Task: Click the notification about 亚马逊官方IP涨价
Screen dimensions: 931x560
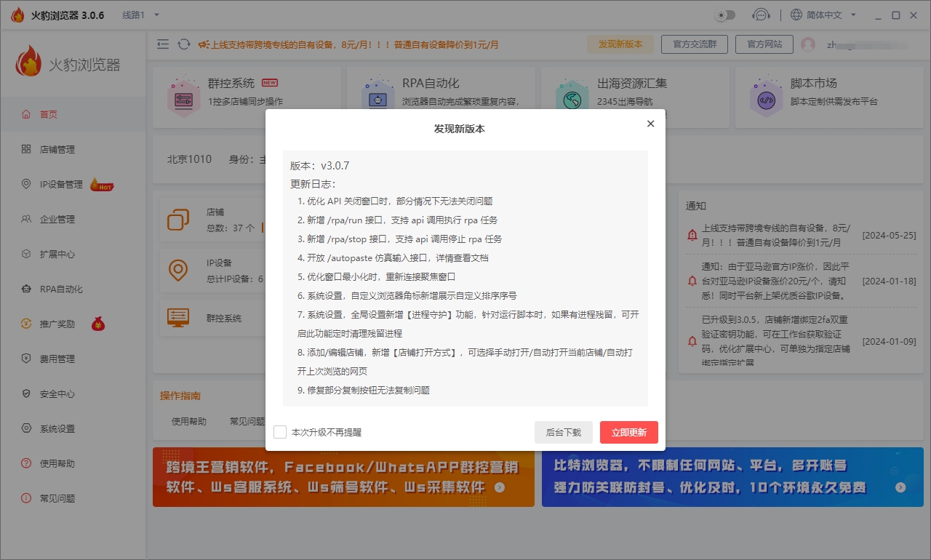Action: (774, 280)
